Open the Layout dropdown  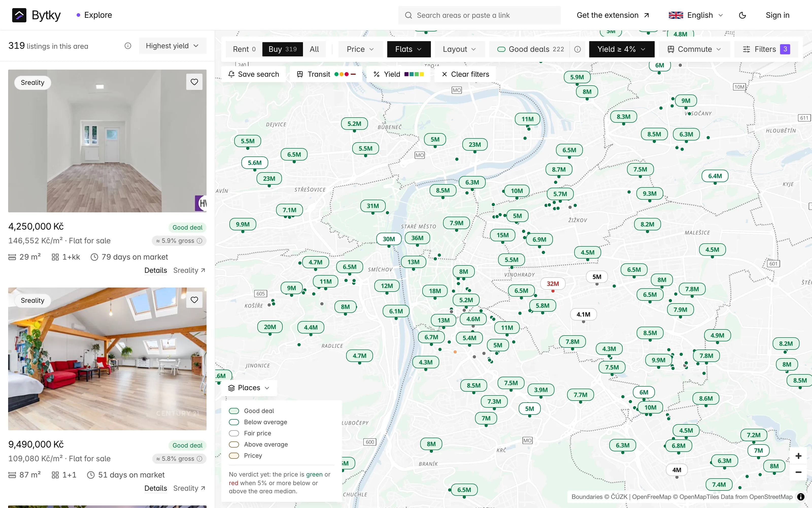[460, 49]
